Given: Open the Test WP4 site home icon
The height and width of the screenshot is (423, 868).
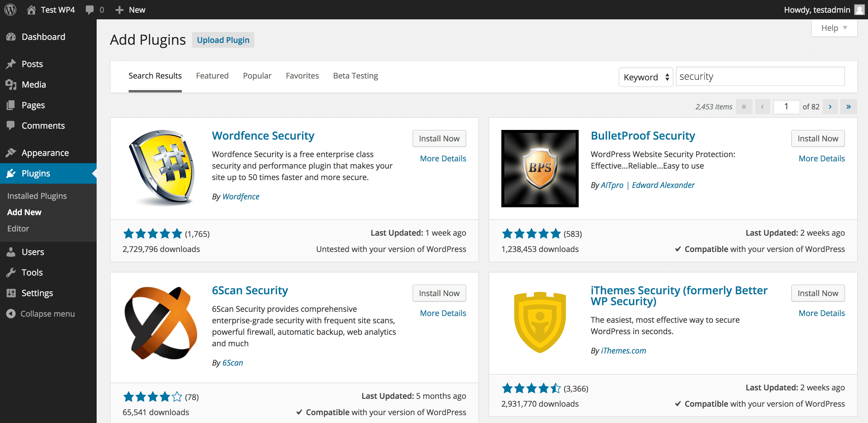Looking at the screenshot, I should coord(31,10).
